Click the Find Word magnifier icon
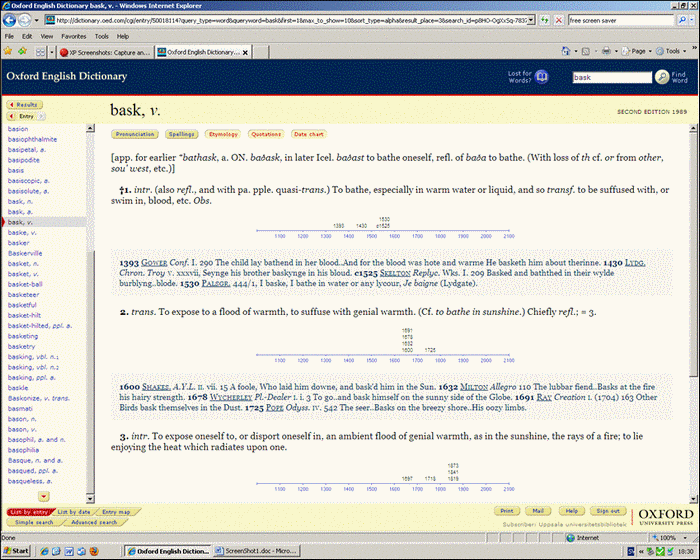This screenshot has width=700, height=560. point(662,76)
